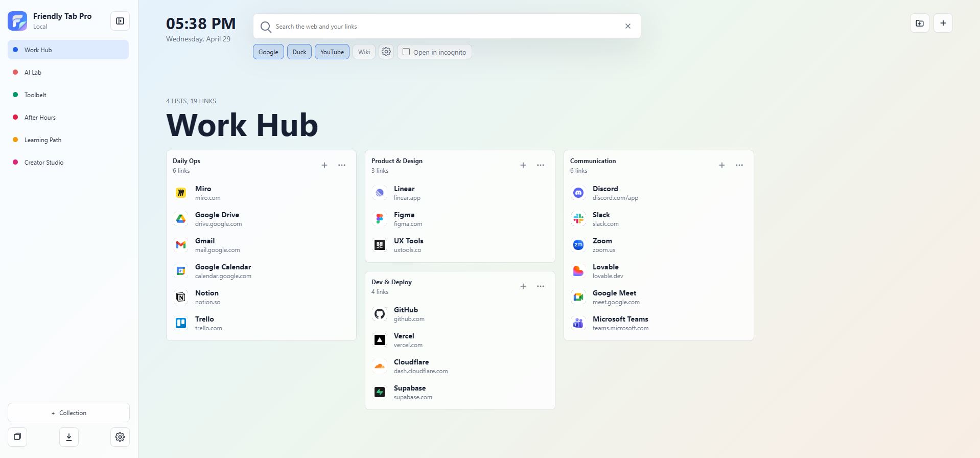This screenshot has height=458, width=980.
Task: Click the Gmail envelope icon
Action: (x=181, y=245)
